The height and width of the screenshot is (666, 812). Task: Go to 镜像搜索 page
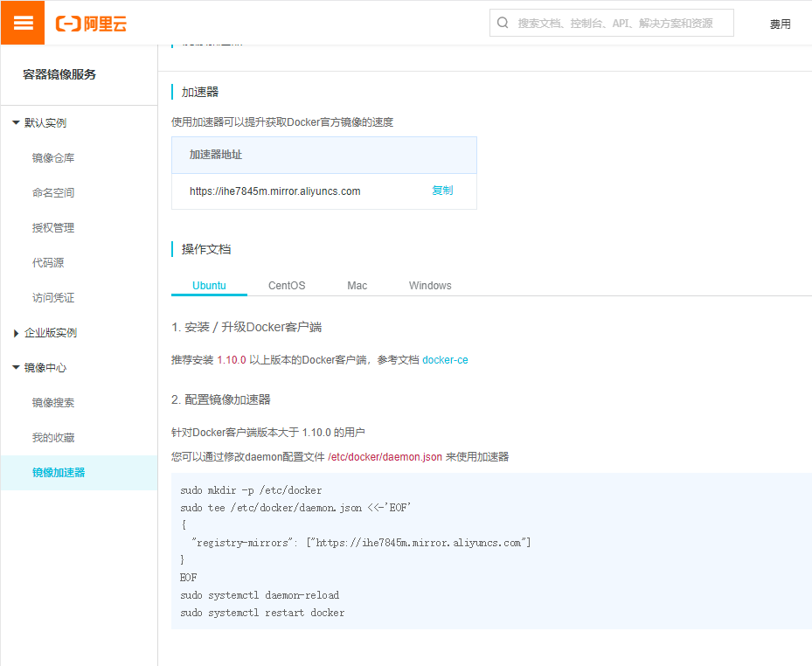click(x=53, y=403)
